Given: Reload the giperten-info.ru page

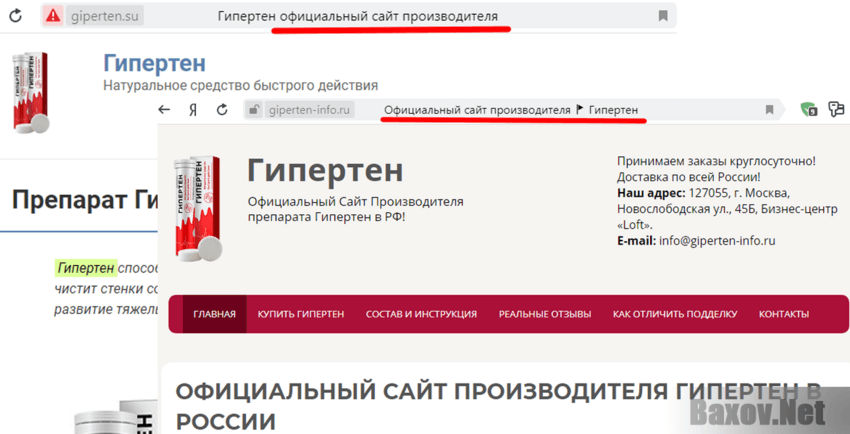Looking at the screenshot, I should 222,110.
